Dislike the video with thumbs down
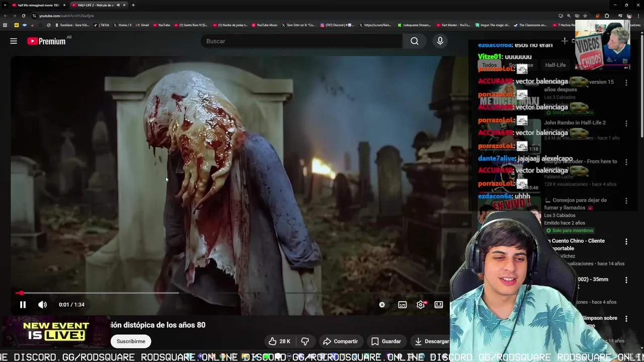The height and width of the screenshot is (362, 644). point(305,341)
